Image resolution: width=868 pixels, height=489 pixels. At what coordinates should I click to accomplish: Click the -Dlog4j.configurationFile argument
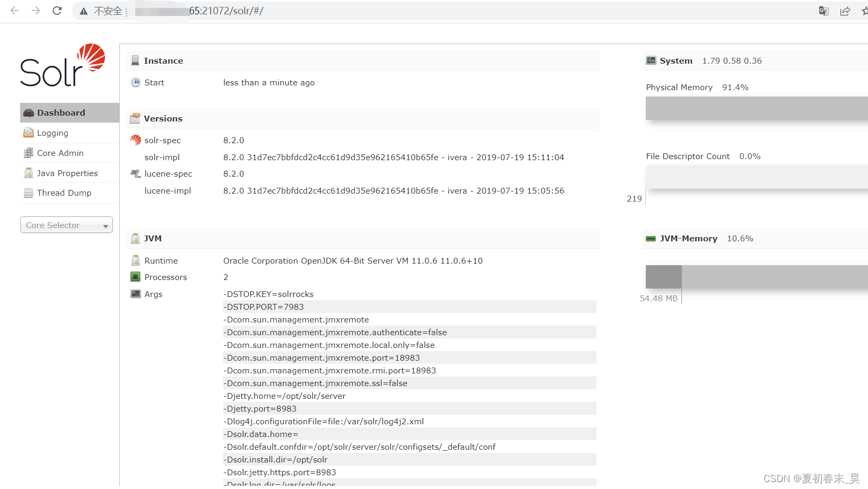(x=324, y=421)
